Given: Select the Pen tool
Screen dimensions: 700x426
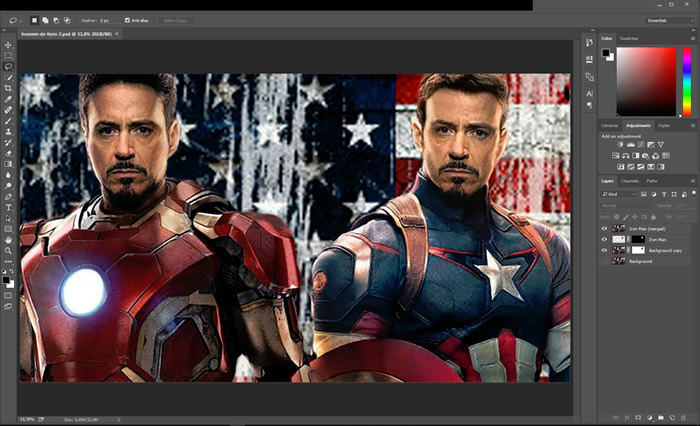Looking at the screenshot, I should pos(8,197).
